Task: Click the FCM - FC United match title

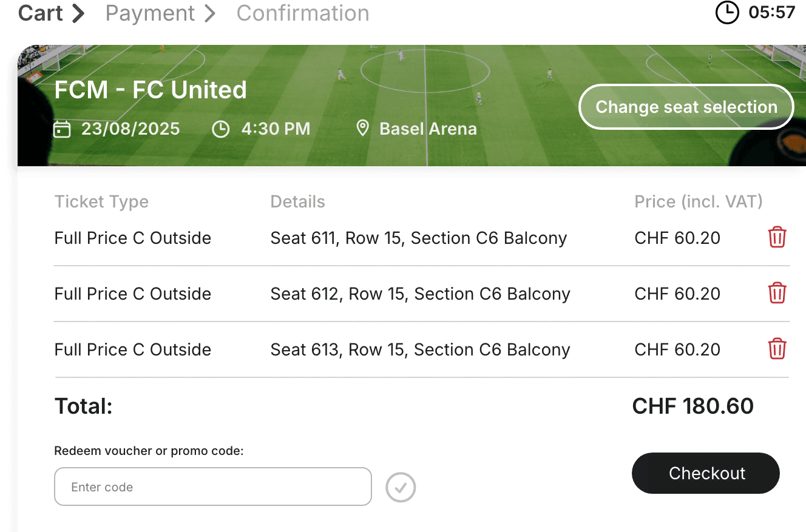Action: pyautogui.click(x=151, y=90)
